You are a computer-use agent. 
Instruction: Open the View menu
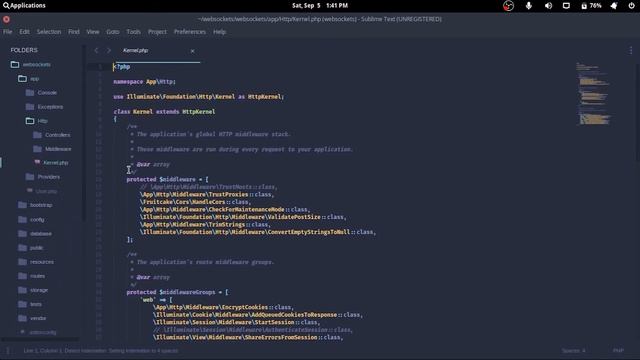click(x=93, y=32)
